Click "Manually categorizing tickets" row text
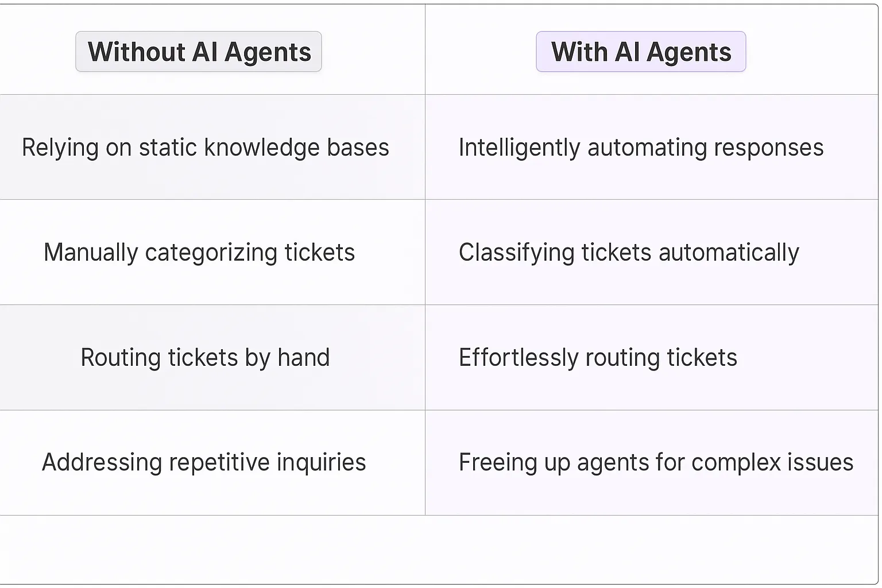The image size is (882, 588). click(199, 253)
